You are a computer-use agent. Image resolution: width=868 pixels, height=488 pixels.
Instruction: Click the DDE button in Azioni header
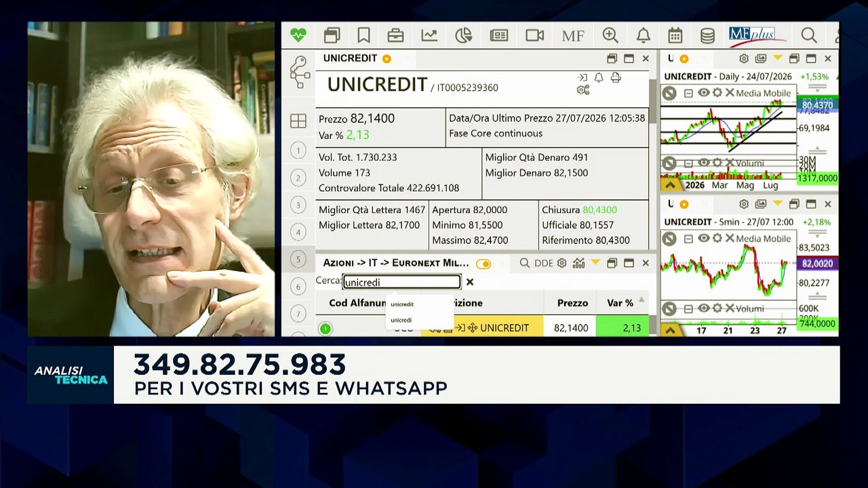[x=544, y=263]
